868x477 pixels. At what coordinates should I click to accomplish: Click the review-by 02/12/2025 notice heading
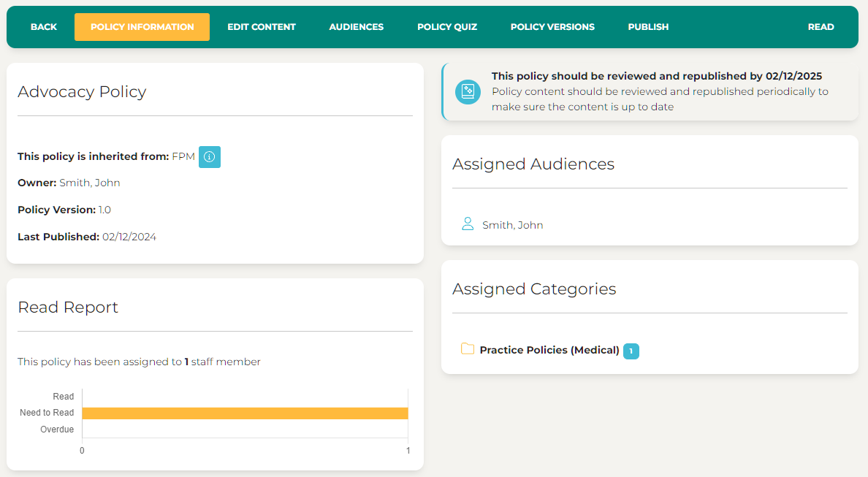click(x=656, y=76)
